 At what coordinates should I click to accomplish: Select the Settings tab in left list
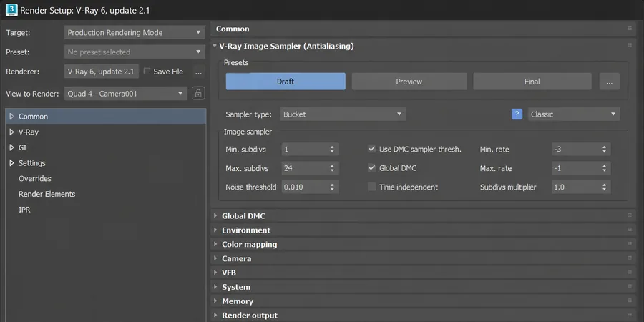coord(106,163)
